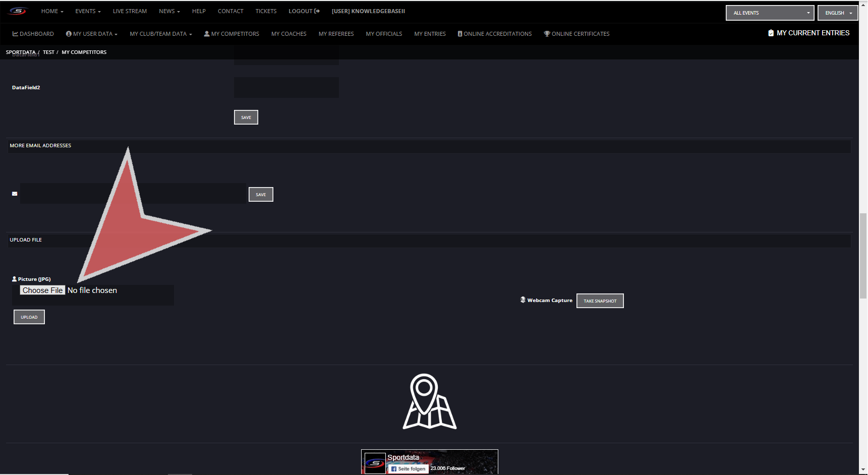This screenshot has height=475, width=868.
Task: Expand the My User Data menu
Action: (91, 34)
